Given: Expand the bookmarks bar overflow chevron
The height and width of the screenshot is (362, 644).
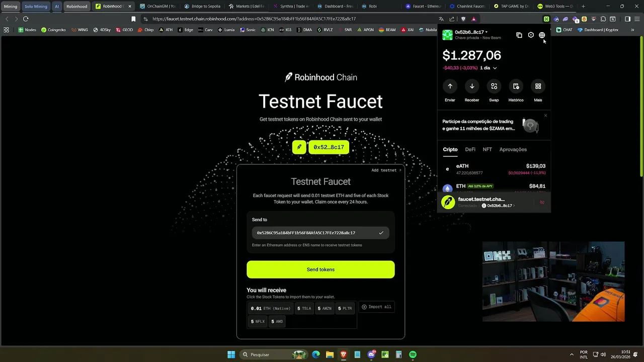Looking at the screenshot, I should point(632,30).
